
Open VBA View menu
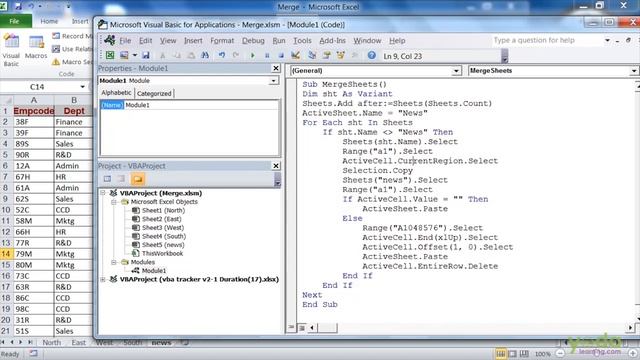pos(168,40)
